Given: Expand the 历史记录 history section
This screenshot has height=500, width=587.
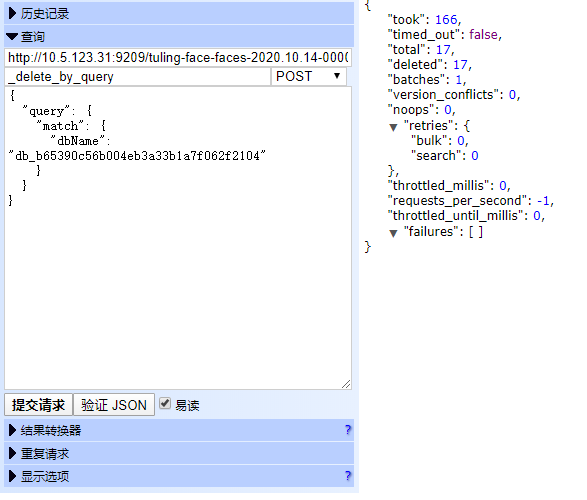Looking at the screenshot, I should tap(179, 13).
